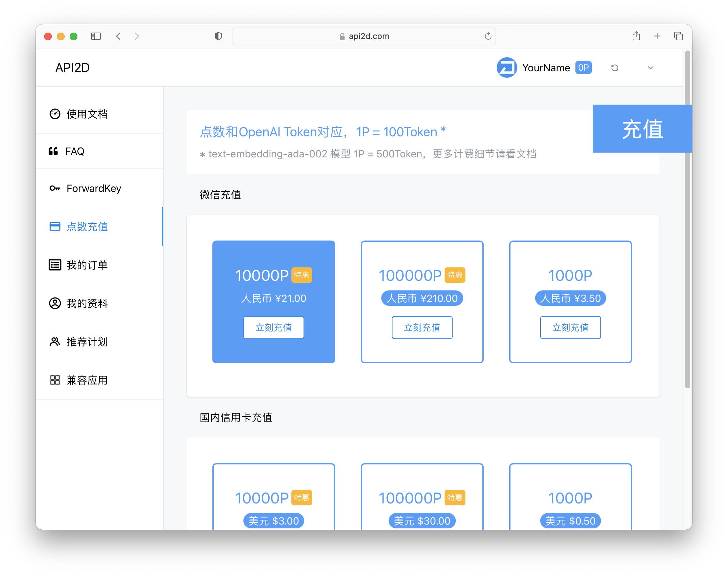
Task: Toggle the Safari sidebar
Action: point(96,36)
